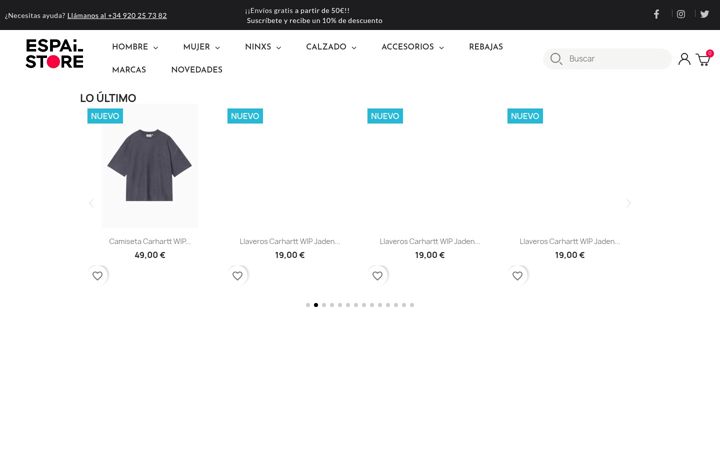Screen dimensions: 720x450
Task: Open the Instagram profile icon
Action: click(x=681, y=14)
